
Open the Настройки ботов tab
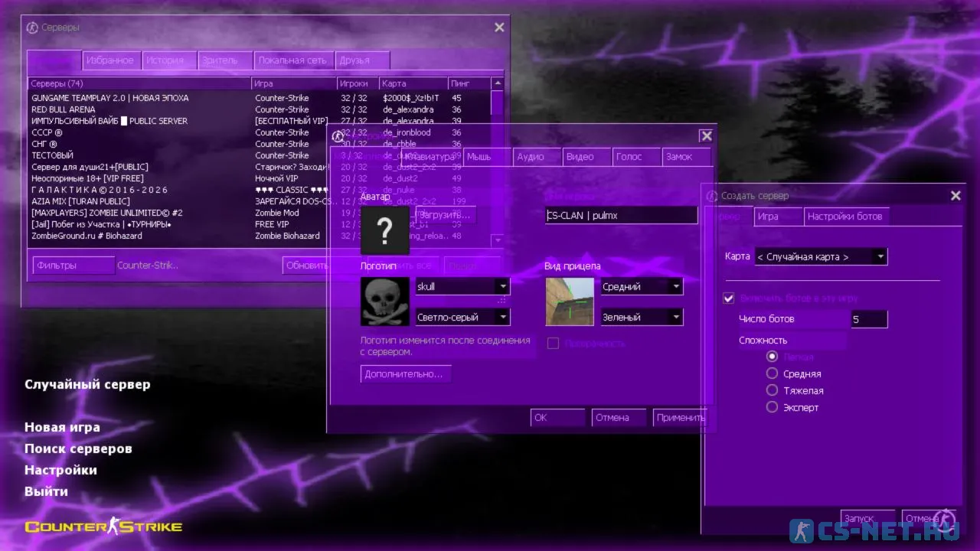[845, 217]
